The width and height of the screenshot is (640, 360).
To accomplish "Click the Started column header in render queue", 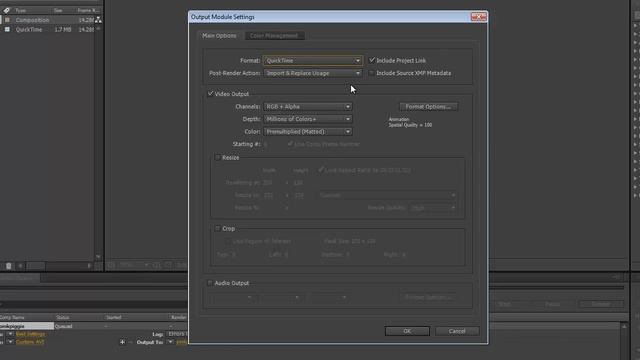I will point(113,317).
